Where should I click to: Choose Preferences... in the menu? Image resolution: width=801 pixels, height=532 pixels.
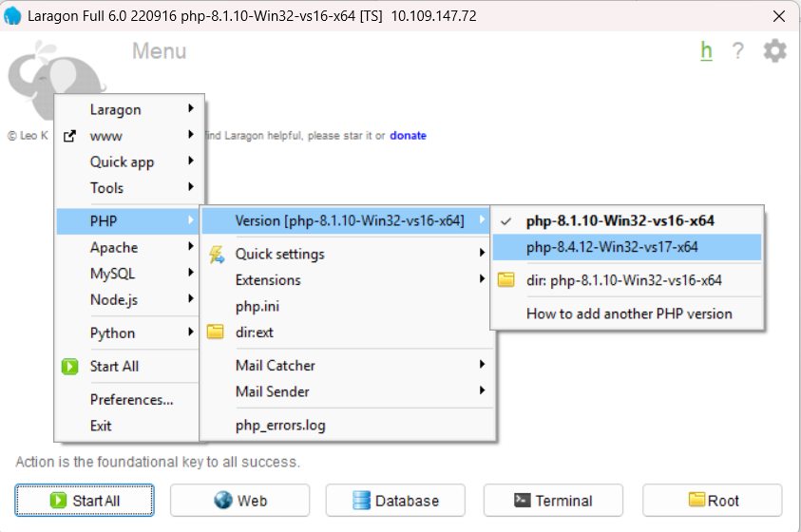click(131, 400)
